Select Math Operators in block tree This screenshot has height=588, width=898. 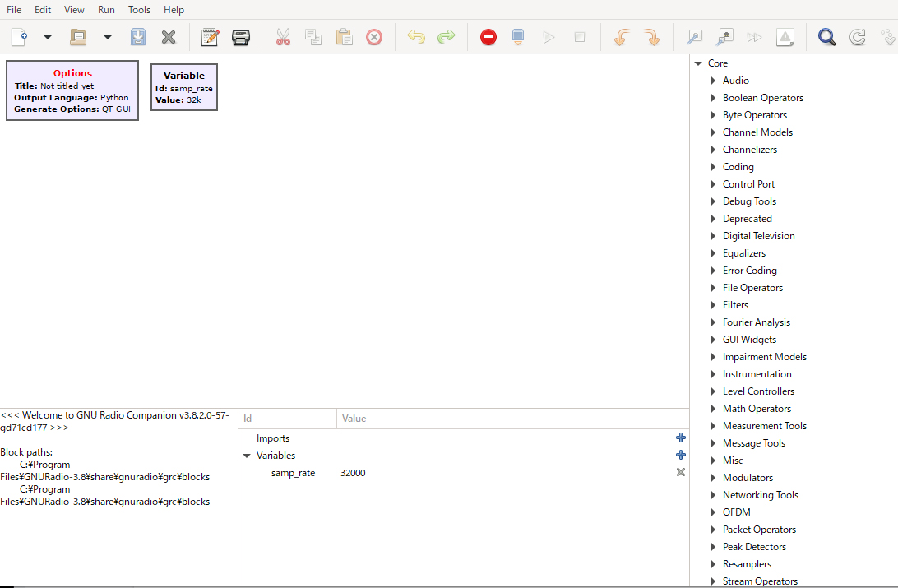757,409
